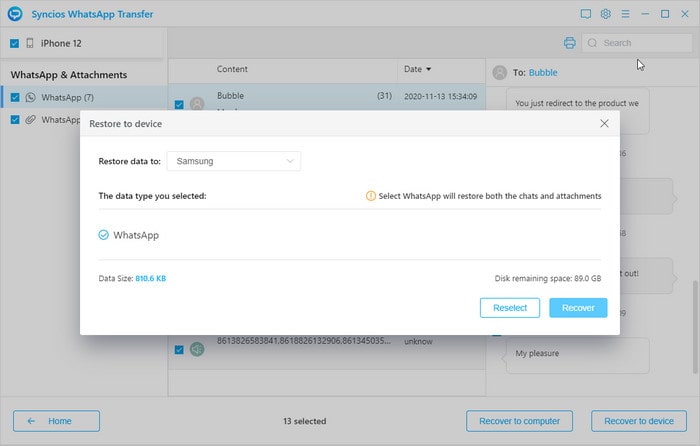Click the unknow date cell
This screenshot has height=446, width=700.
pyautogui.click(x=418, y=341)
